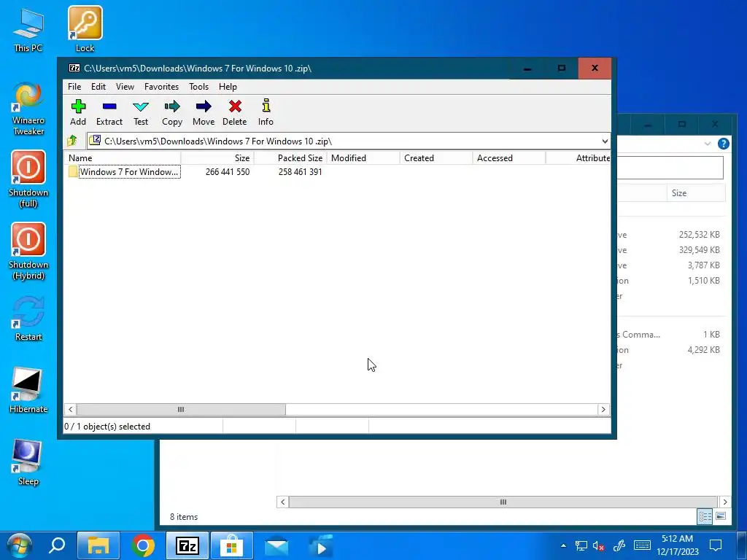Viewport: 747px width, 560px height.
Task: Open Microsoft Store taskbar icon
Action: coord(232,545)
